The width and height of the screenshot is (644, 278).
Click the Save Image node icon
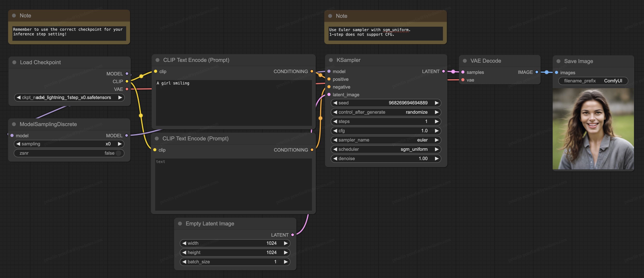[559, 61]
